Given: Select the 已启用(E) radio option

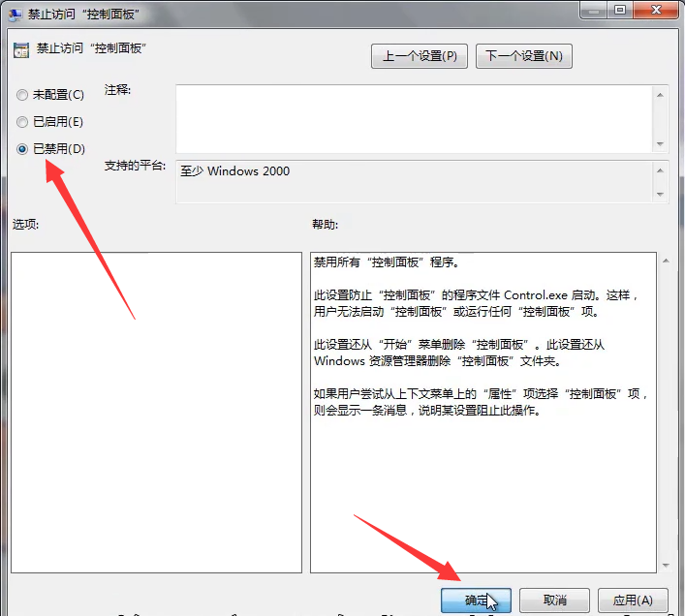Looking at the screenshot, I should 23,122.
